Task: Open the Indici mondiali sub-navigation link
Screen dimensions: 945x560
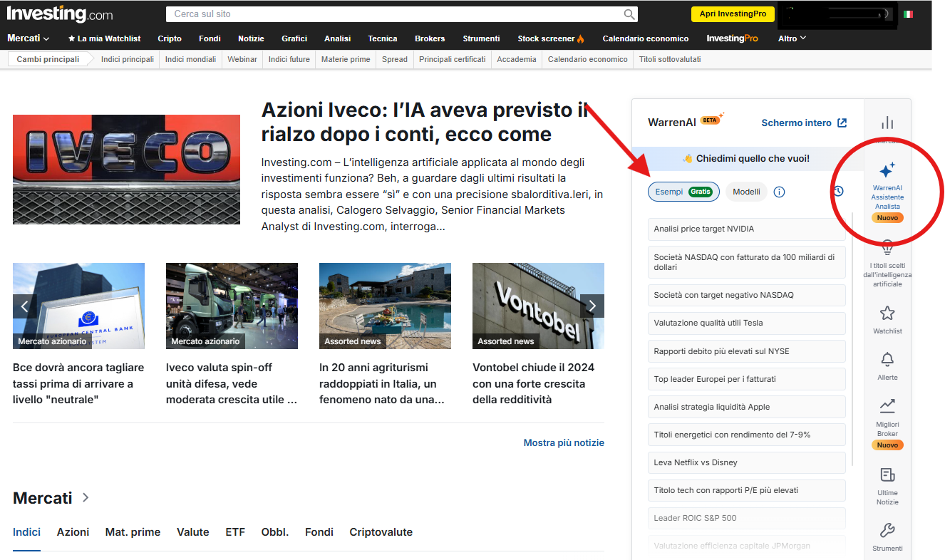Action: (190, 59)
